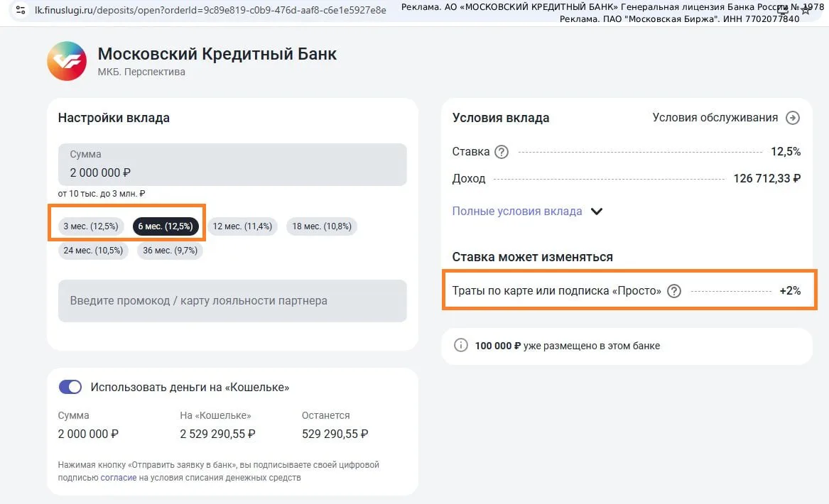
Task: Pick the 24 мес. (10,5%) term
Action: click(93, 251)
